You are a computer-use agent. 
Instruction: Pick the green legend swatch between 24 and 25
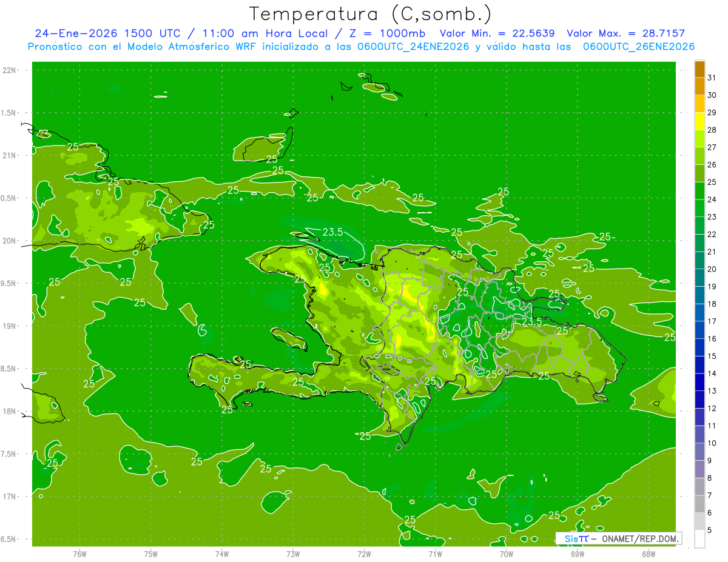(x=699, y=191)
